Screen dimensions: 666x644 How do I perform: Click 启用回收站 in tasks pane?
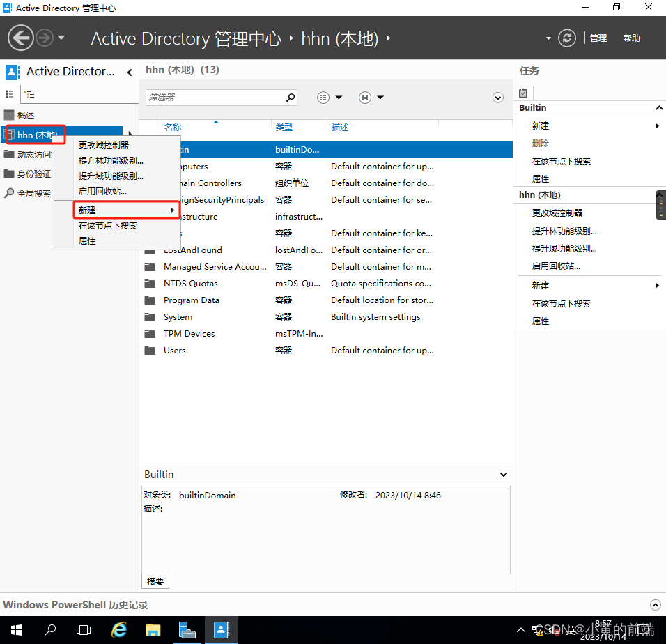(x=555, y=266)
